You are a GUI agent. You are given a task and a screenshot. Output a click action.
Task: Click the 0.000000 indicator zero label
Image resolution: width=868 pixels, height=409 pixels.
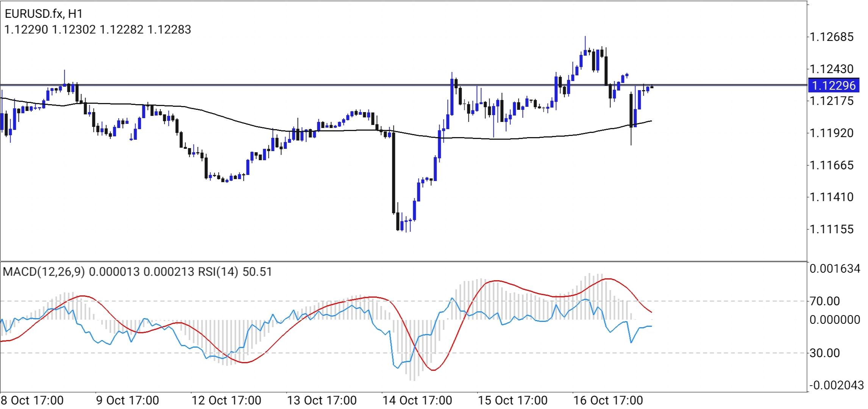point(835,320)
